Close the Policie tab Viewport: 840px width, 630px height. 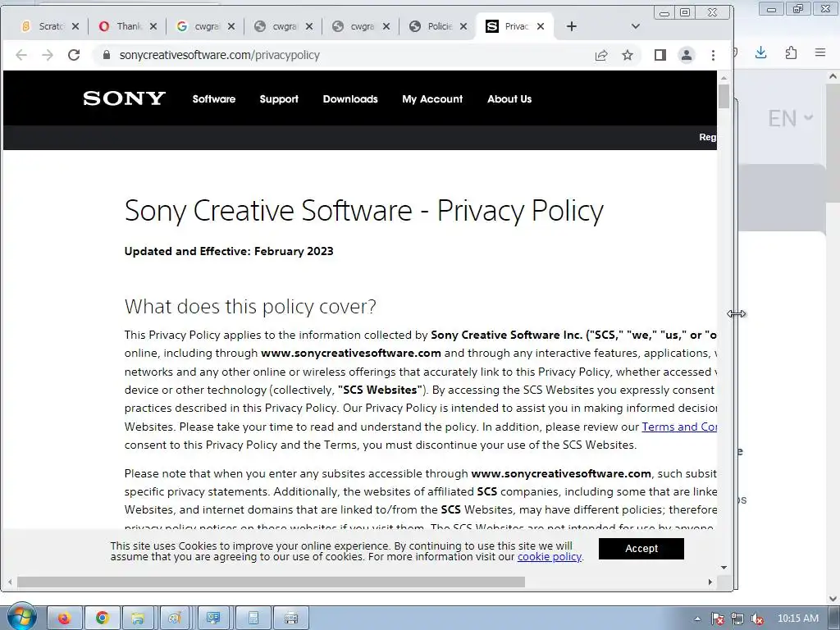463,26
